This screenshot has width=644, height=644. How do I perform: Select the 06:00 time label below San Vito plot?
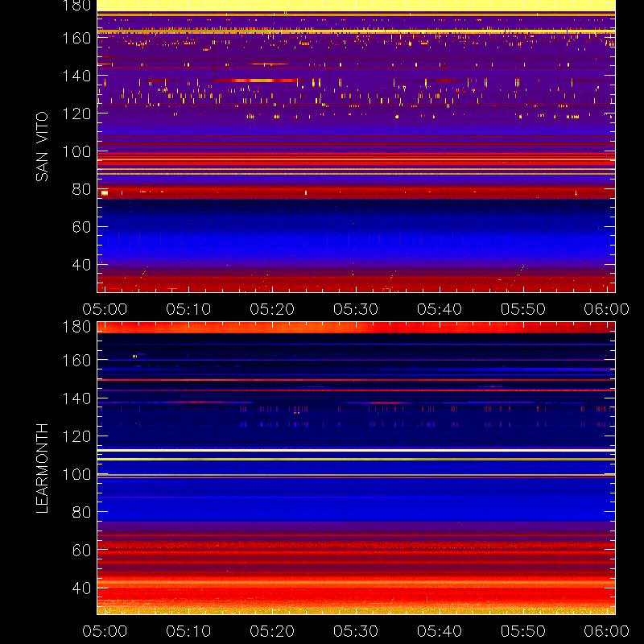coord(607,309)
